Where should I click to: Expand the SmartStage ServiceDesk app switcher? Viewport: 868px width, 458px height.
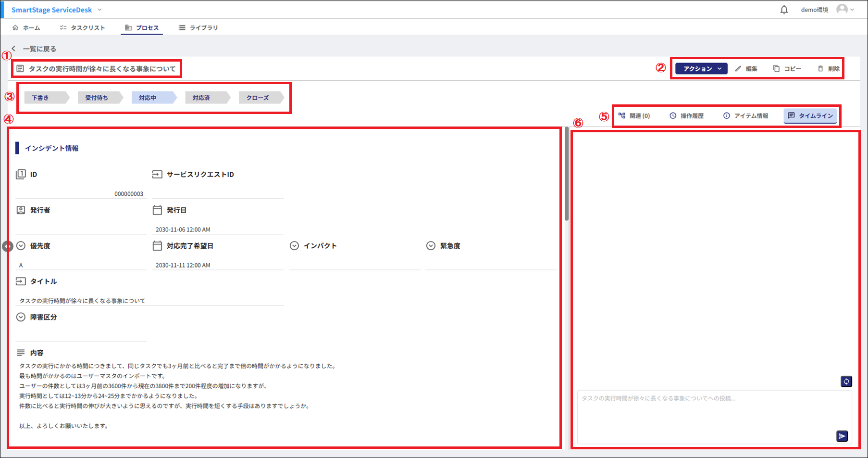[x=99, y=10]
